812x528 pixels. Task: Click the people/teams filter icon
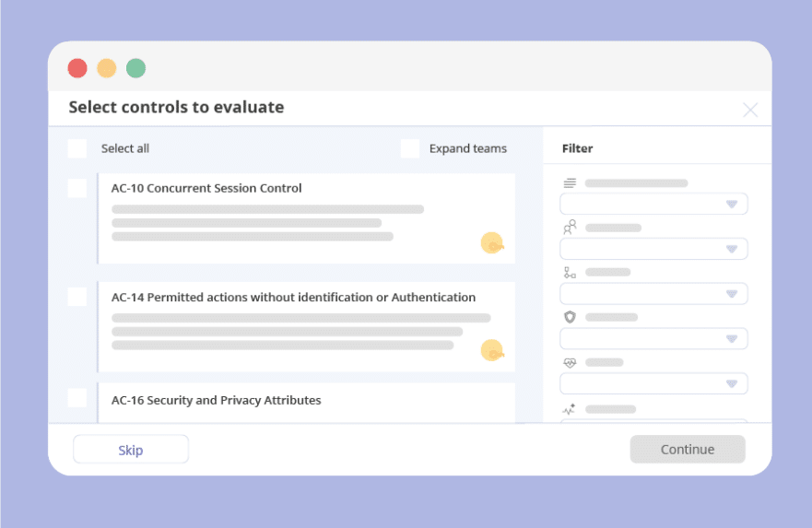(x=570, y=227)
